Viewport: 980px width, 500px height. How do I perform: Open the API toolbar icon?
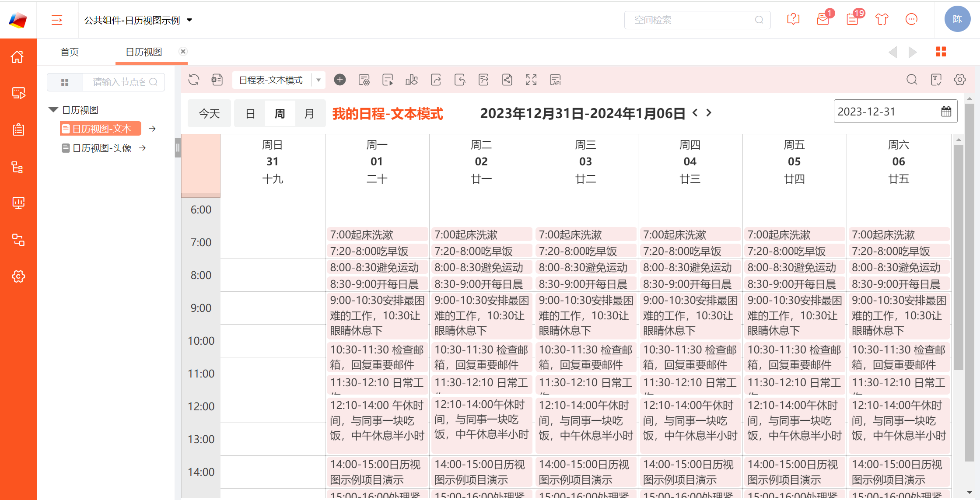click(x=555, y=80)
